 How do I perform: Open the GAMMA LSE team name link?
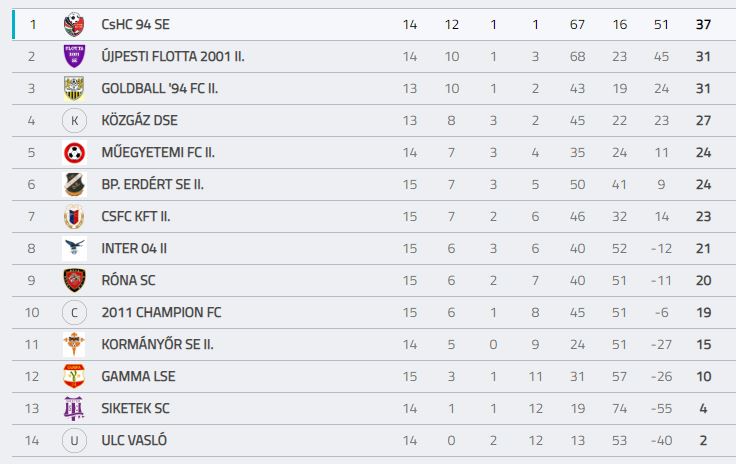(138, 376)
